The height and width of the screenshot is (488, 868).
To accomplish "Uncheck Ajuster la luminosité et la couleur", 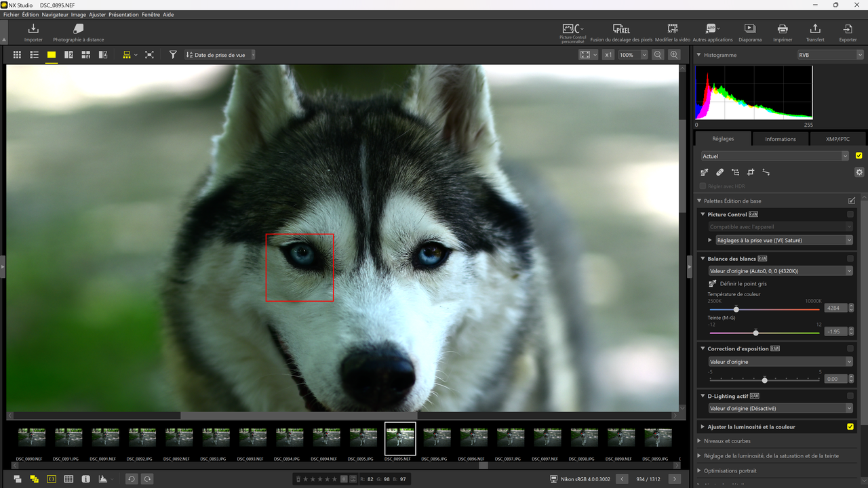I will tap(850, 427).
